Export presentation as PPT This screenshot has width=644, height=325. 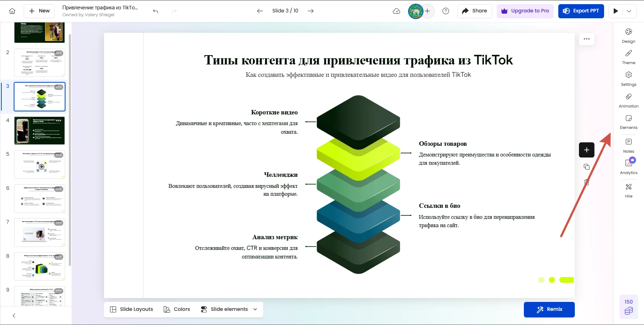pyautogui.click(x=581, y=11)
